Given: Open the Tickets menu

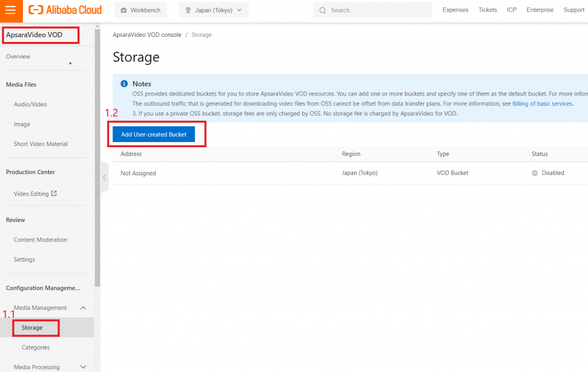Looking at the screenshot, I should [488, 10].
